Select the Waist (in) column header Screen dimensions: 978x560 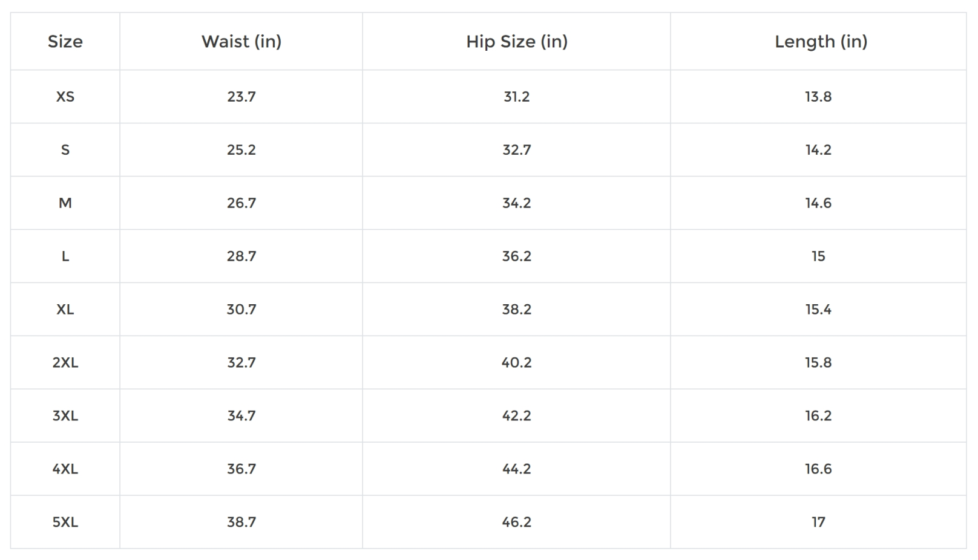point(241,42)
